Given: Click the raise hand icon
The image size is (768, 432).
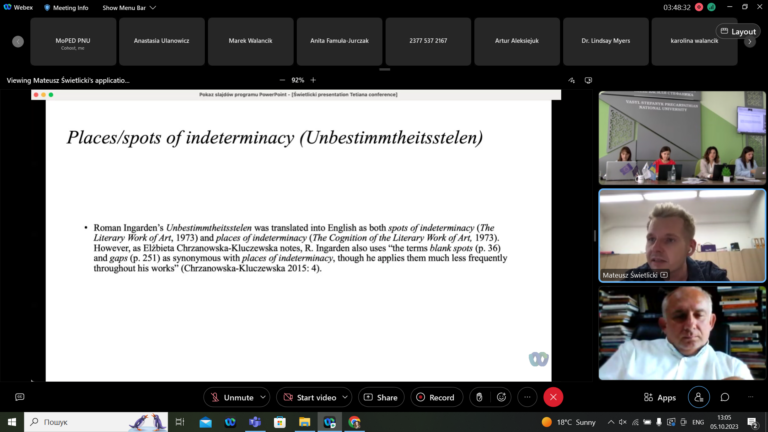Looking at the screenshot, I should (x=480, y=397).
